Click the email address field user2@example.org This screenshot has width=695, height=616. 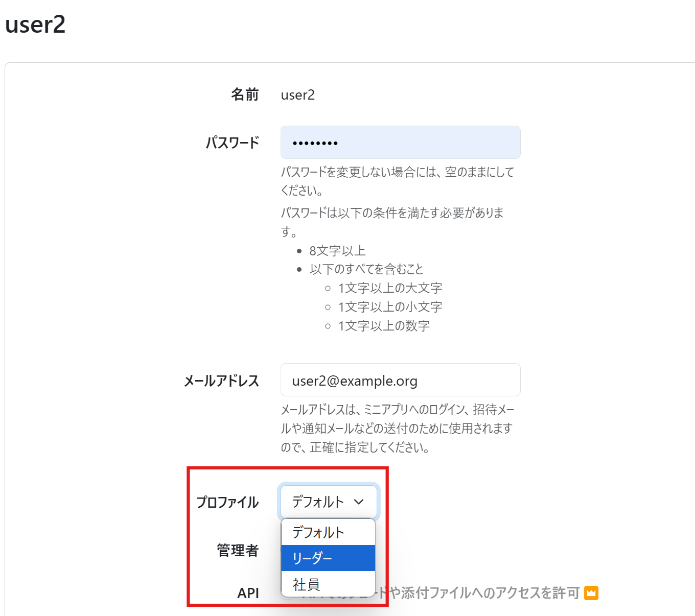pos(400,380)
